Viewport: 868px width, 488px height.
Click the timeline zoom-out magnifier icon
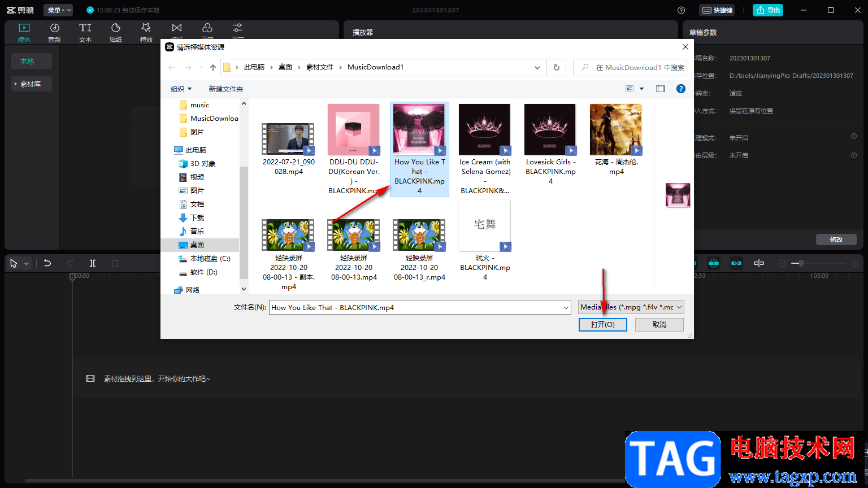(x=782, y=263)
